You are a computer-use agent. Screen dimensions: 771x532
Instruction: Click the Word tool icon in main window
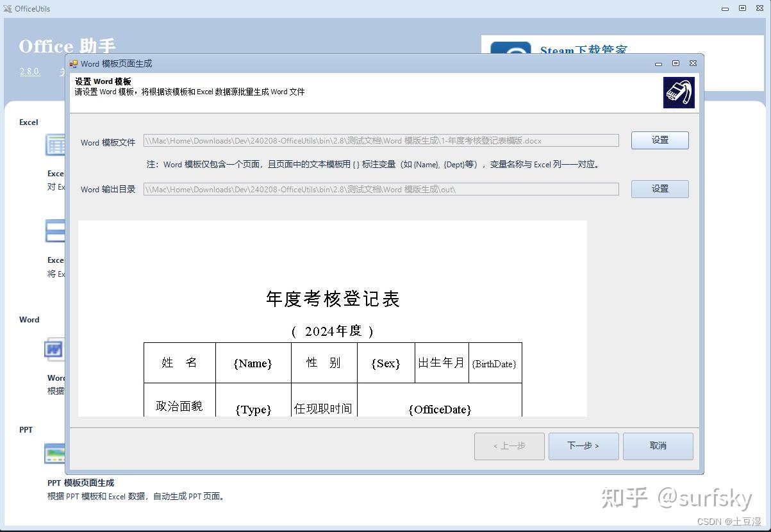coord(55,349)
